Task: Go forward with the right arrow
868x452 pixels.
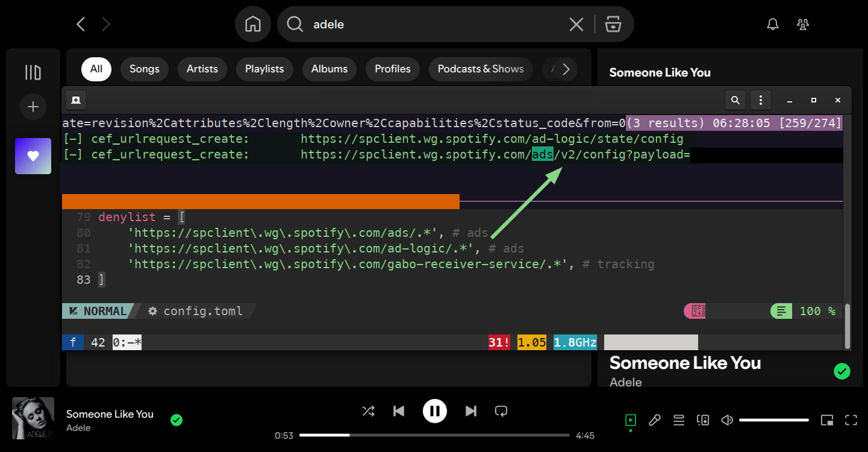Action: point(106,24)
